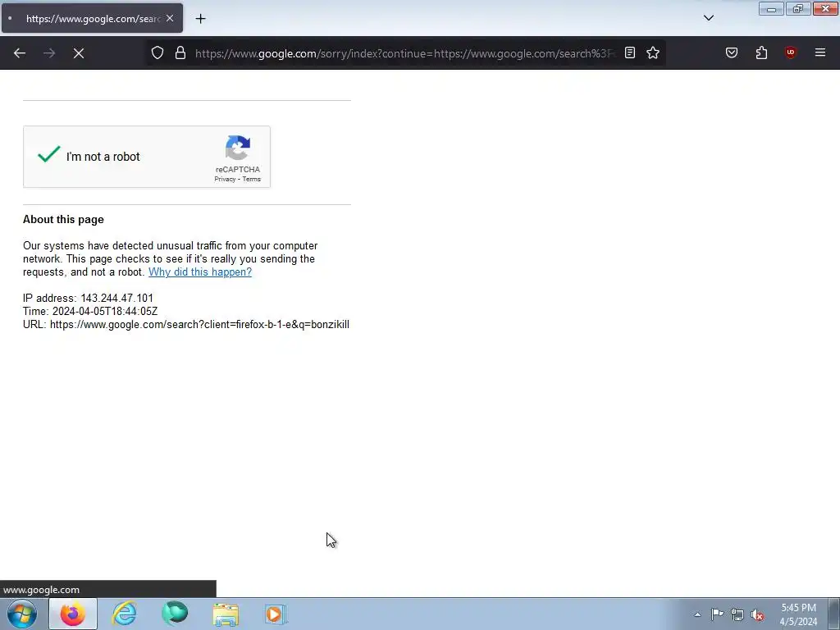This screenshot has width=840, height=630.
Task: Stop loading the page
Action: pyautogui.click(x=79, y=53)
